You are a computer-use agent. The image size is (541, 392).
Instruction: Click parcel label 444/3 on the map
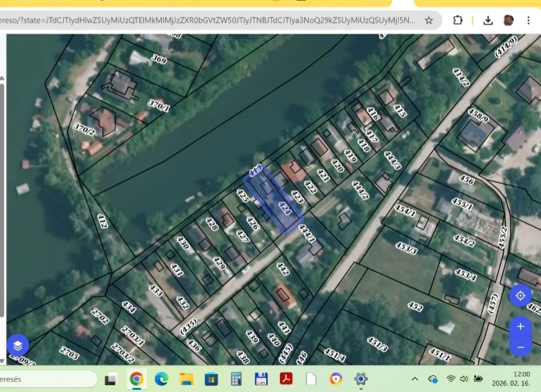392,160
